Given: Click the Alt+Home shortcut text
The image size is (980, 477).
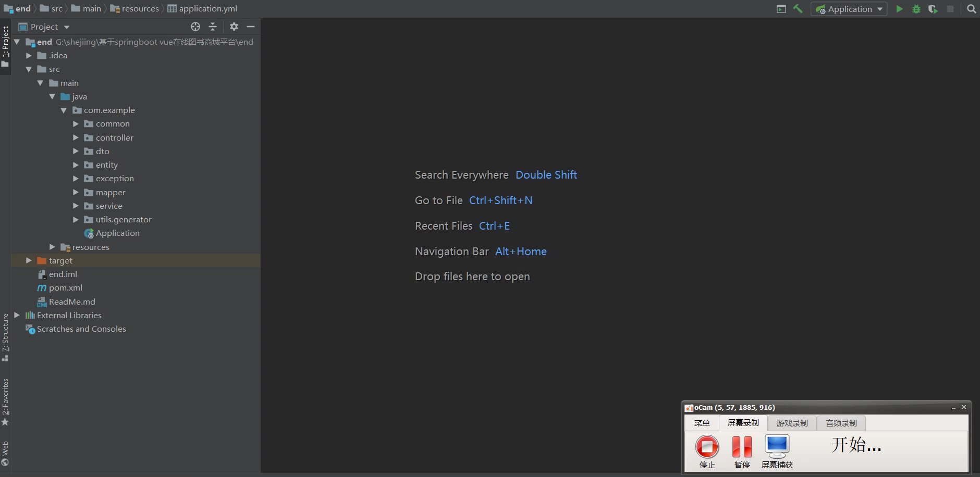Looking at the screenshot, I should tap(521, 252).
